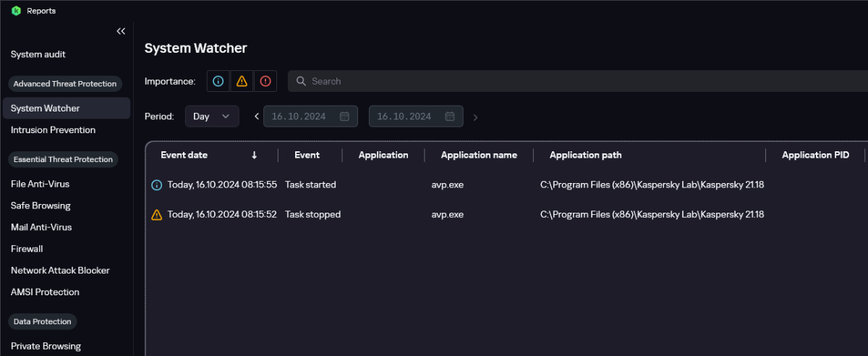868x356 pixels.
Task: Open calendar for end date field
Action: coord(450,116)
